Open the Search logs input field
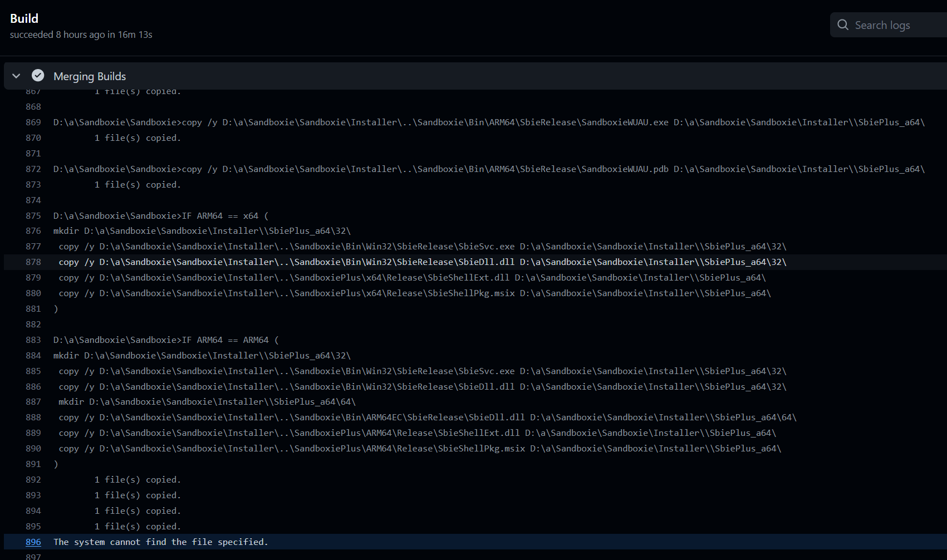Image resolution: width=947 pixels, height=560 pixels. click(x=885, y=24)
